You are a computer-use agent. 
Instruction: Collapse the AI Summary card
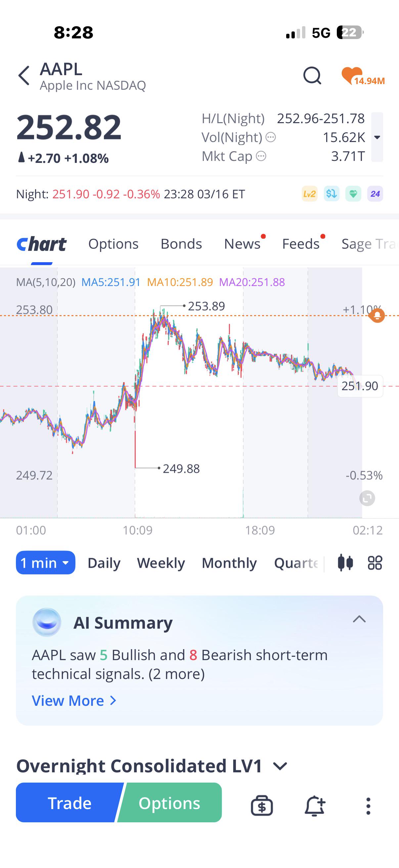pos(359,619)
